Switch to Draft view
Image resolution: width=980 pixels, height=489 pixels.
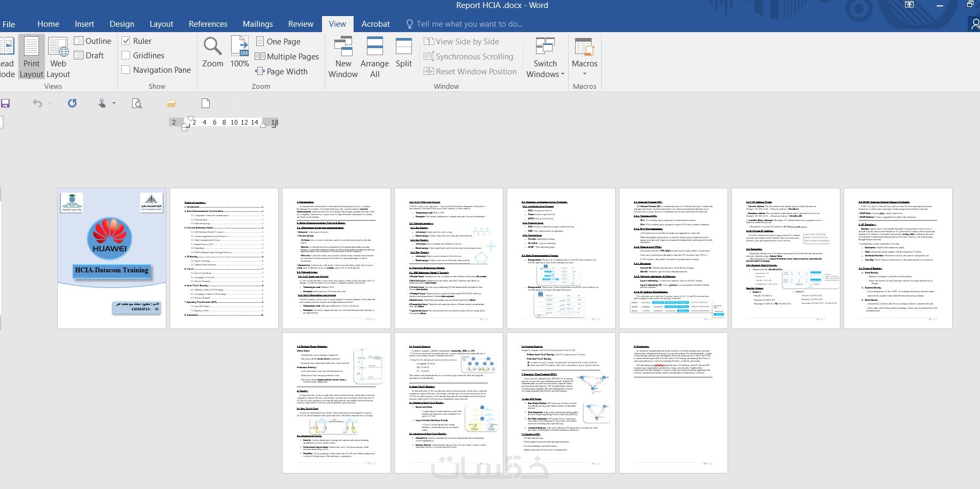89,55
